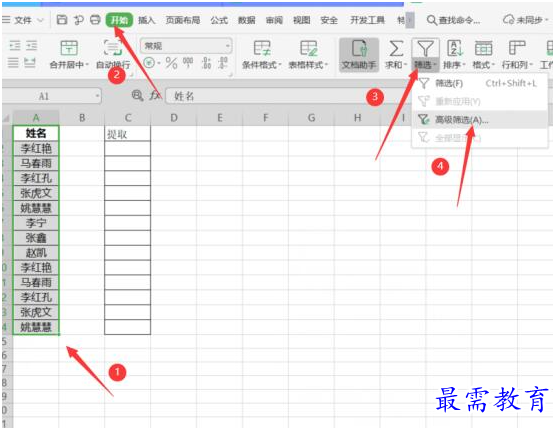
Task: Expand the 求和 dropdown arrow
Action: 405,65
